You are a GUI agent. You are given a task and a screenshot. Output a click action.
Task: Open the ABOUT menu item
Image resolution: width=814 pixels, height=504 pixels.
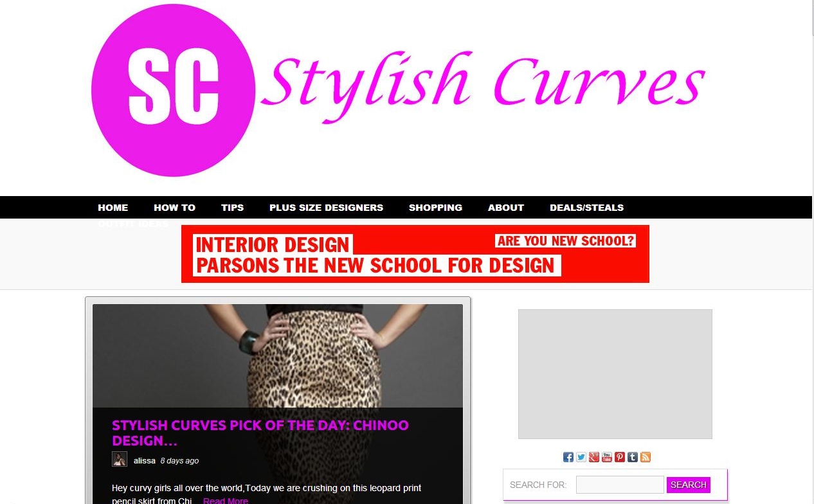pos(506,208)
